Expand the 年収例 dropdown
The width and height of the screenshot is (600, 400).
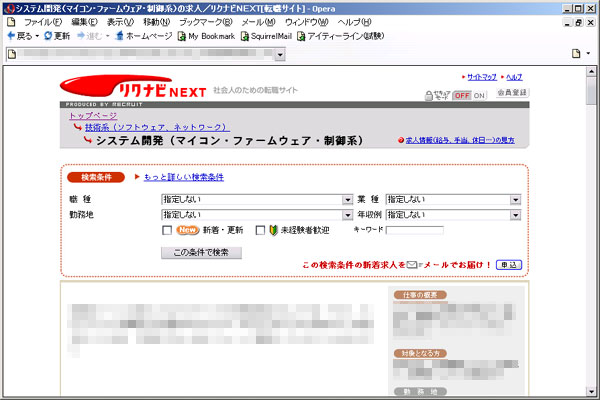tap(453, 214)
